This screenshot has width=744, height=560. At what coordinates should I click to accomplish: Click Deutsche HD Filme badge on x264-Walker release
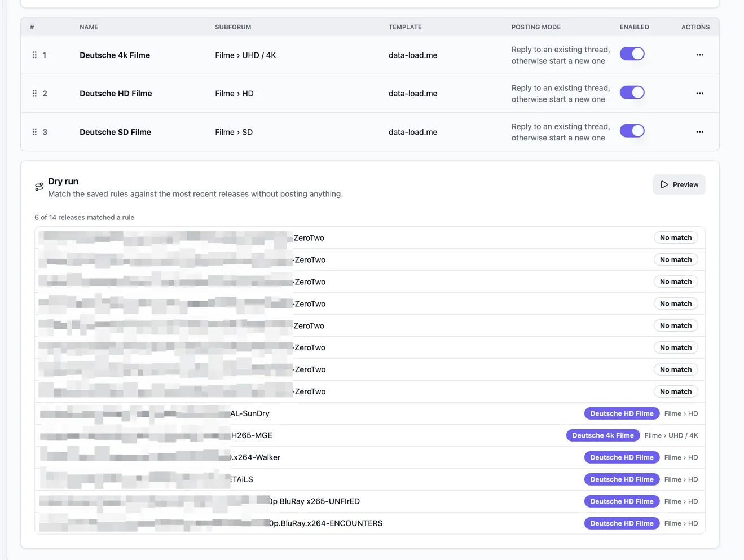tap(622, 457)
